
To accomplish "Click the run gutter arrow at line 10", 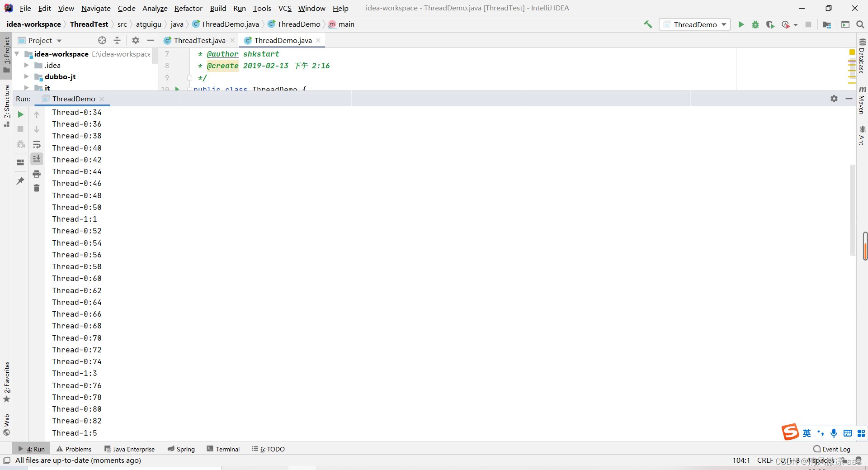I will pyautogui.click(x=177, y=89).
